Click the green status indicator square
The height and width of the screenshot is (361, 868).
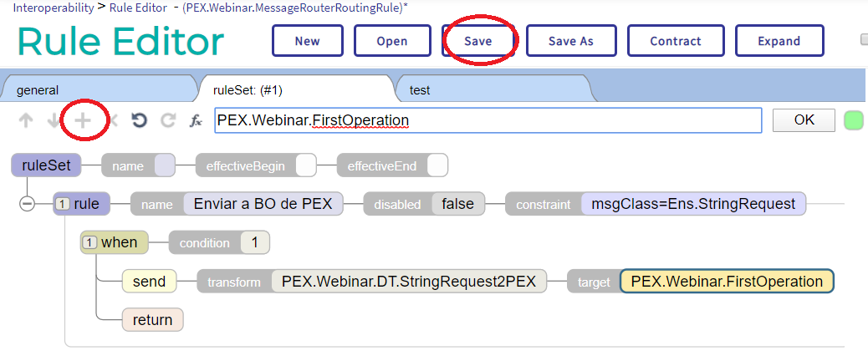tap(853, 119)
